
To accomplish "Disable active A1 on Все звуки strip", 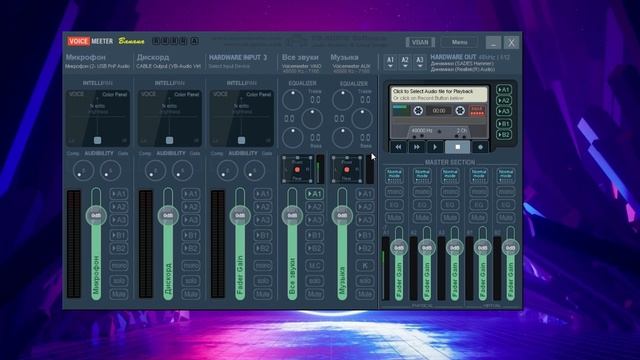I will (x=314, y=194).
